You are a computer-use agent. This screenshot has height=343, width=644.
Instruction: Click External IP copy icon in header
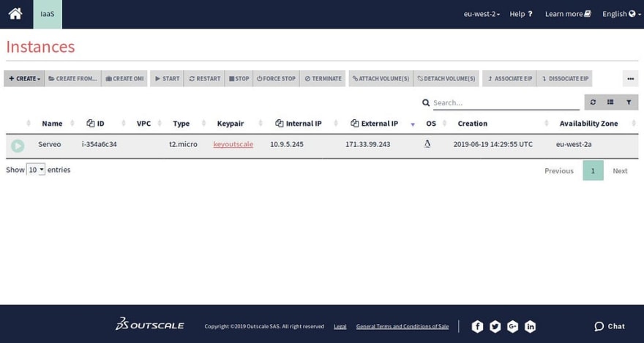(355, 123)
